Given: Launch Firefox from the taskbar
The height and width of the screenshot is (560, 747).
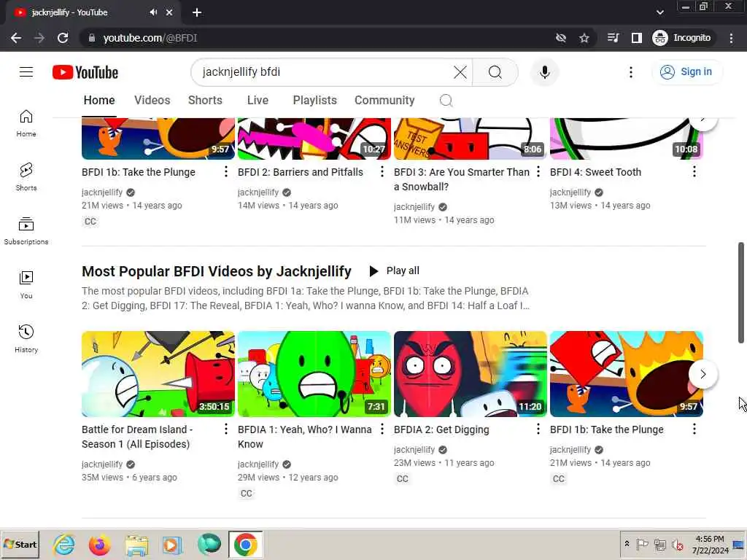Looking at the screenshot, I should coord(99,544).
